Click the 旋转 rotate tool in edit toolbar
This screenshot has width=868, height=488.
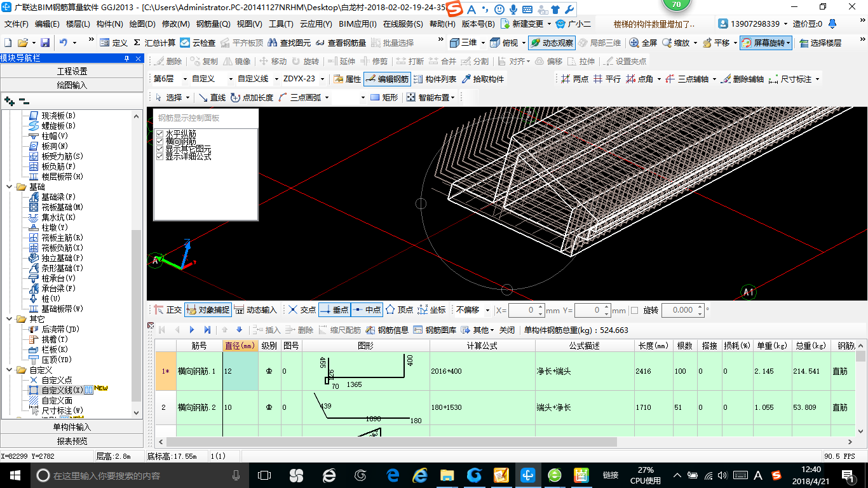tap(305, 61)
